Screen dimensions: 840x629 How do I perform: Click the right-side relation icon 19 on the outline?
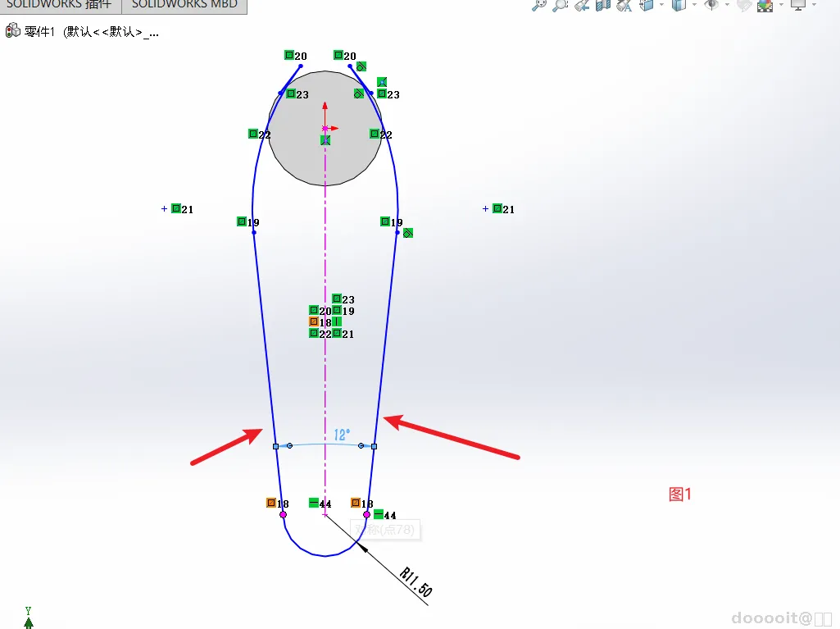[385, 221]
